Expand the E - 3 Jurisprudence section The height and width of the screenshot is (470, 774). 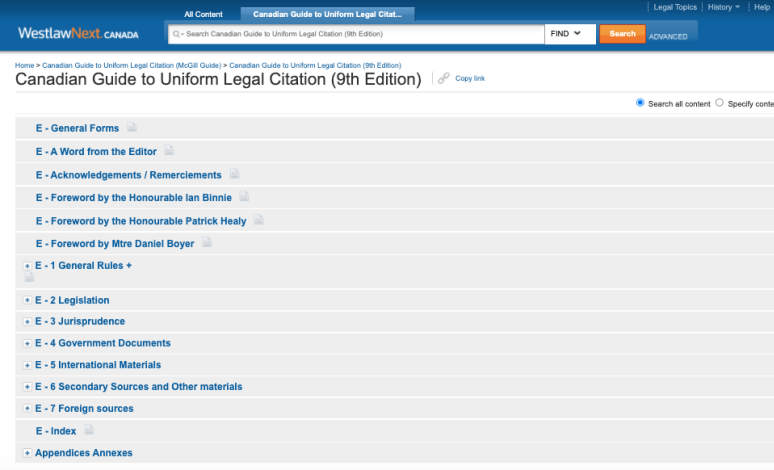(x=27, y=322)
